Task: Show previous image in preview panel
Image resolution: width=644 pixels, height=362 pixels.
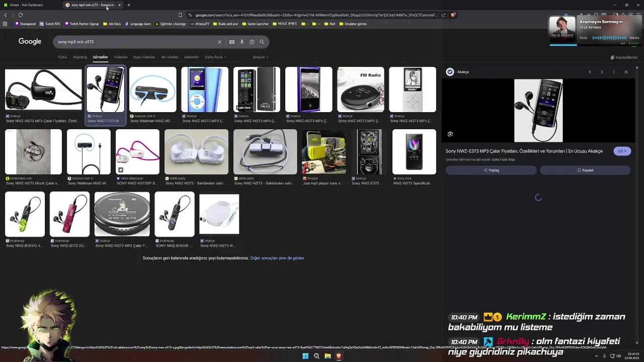Action: pos(590,72)
